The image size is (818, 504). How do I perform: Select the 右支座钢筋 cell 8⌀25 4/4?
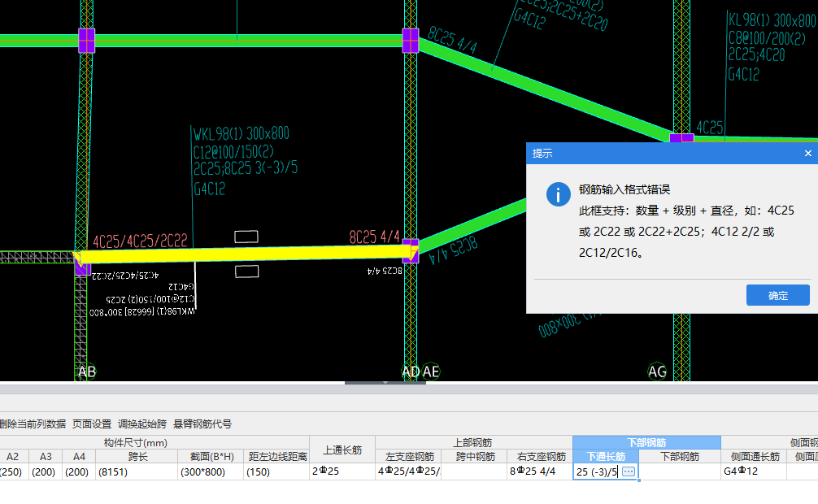(540, 471)
